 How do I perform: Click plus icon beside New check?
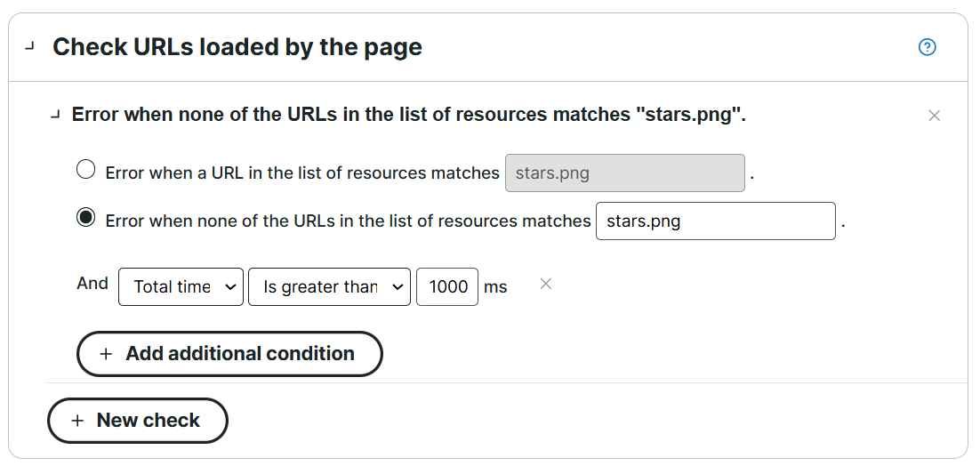point(77,421)
